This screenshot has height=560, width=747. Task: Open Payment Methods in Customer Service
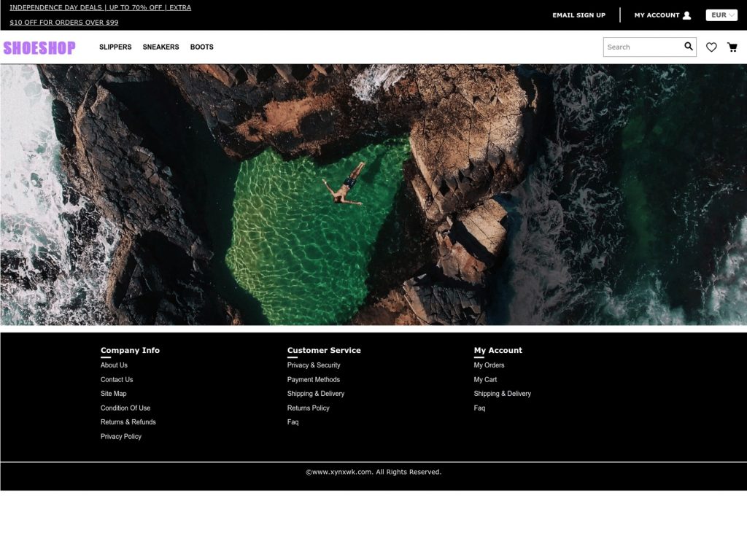313,380
